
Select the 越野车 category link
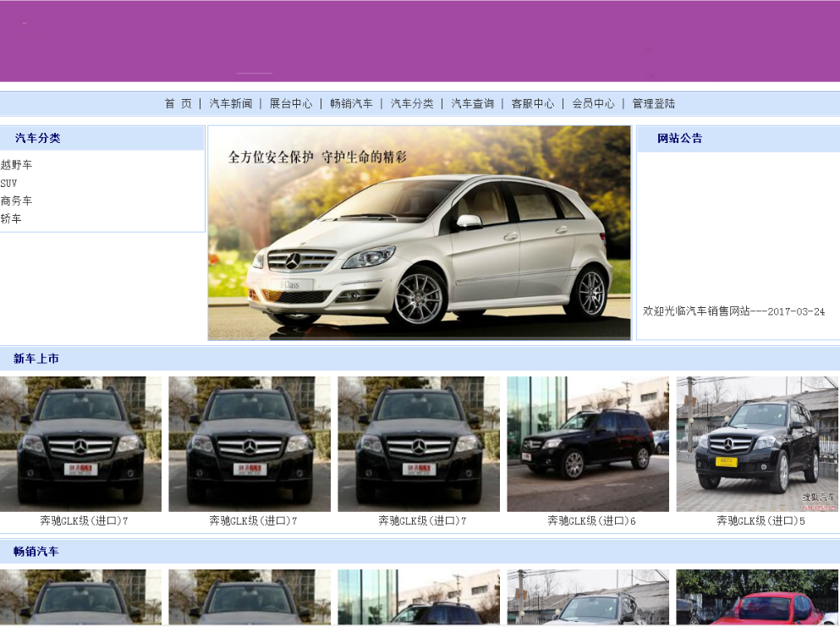[x=17, y=164]
